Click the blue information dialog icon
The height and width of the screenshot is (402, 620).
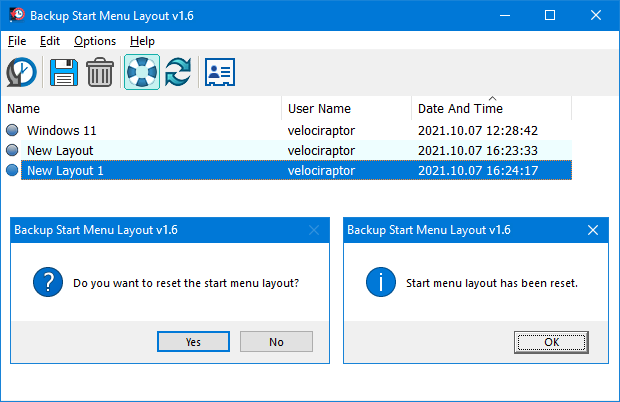coord(381,282)
